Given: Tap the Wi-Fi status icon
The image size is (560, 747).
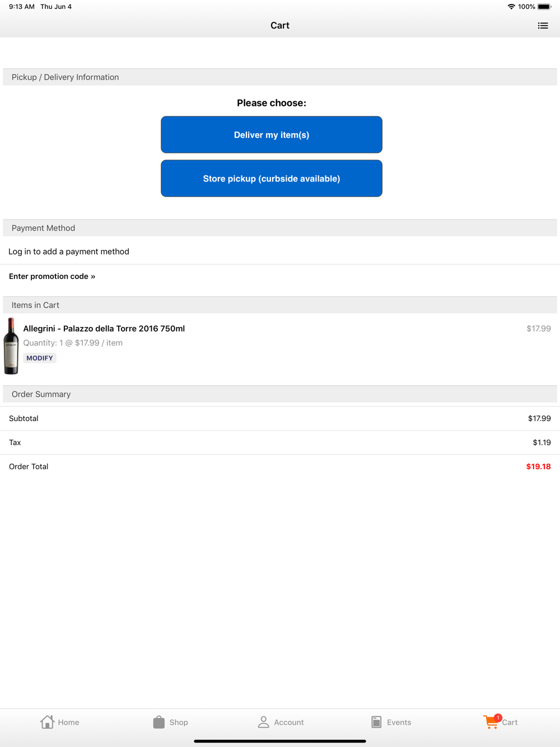Looking at the screenshot, I should tap(511, 7).
